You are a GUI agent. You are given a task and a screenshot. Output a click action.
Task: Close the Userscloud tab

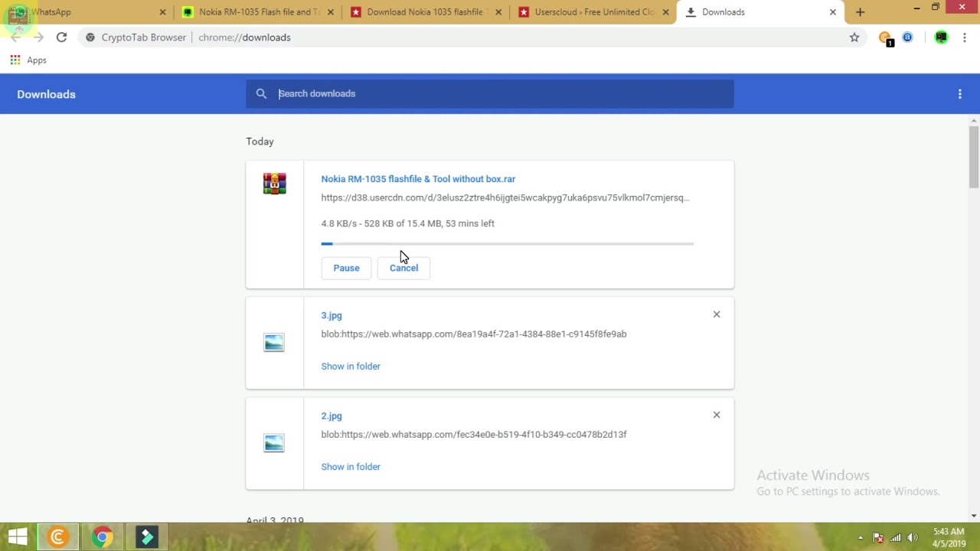pos(665,12)
